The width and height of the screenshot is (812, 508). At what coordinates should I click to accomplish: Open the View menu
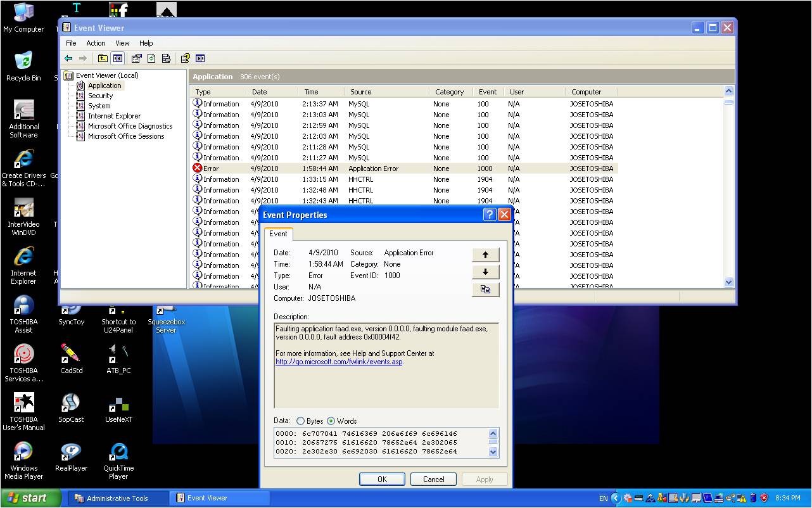122,43
